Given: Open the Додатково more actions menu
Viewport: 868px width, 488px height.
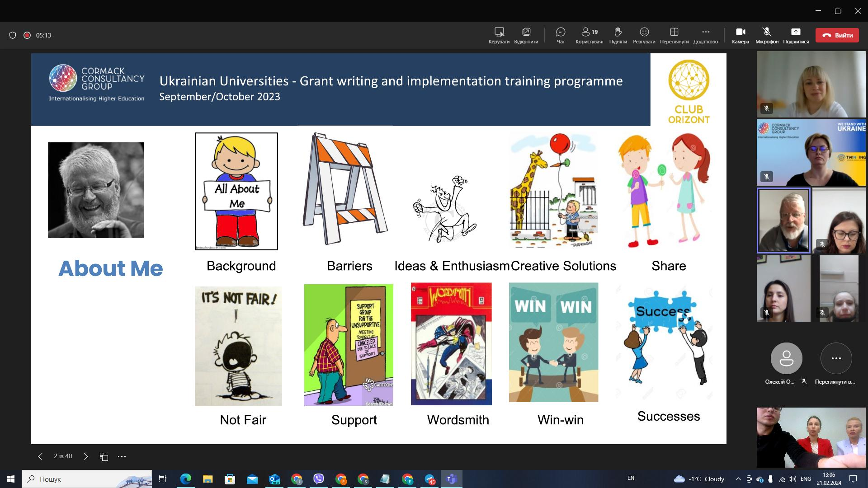Looking at the screenshot, I should 706,35.
